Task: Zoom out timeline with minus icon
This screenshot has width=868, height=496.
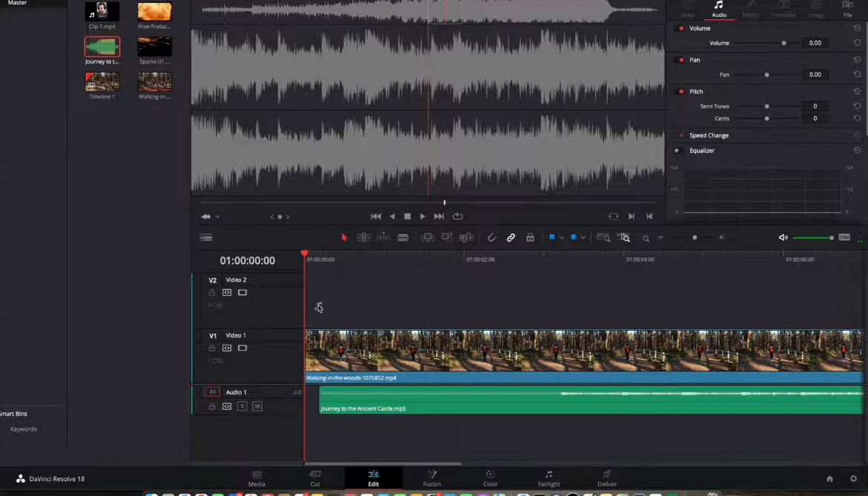Action: pyautogui.click(x=660, y=237)
